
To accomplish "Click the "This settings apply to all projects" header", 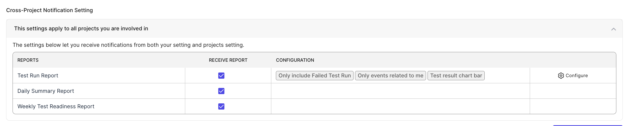I will click(81, 29).
